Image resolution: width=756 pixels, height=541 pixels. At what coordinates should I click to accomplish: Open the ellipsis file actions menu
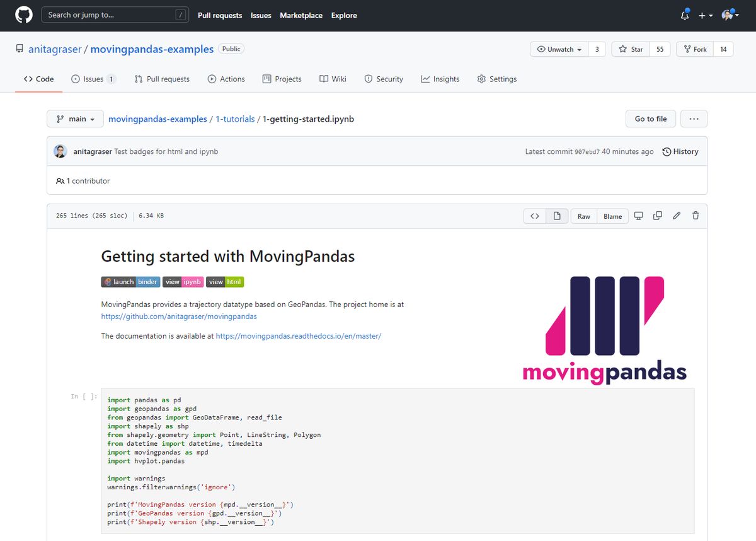[x=694, y=119]
